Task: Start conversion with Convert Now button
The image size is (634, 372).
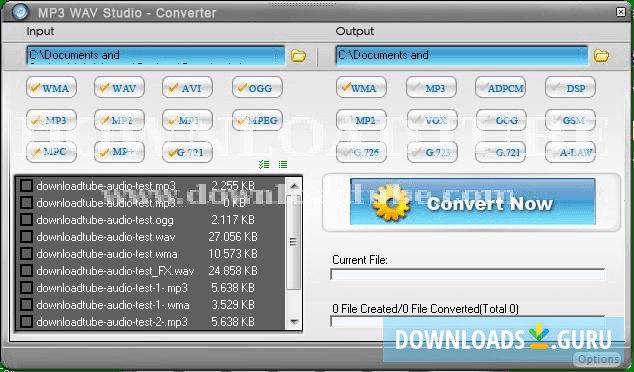Action: point(472,202)
